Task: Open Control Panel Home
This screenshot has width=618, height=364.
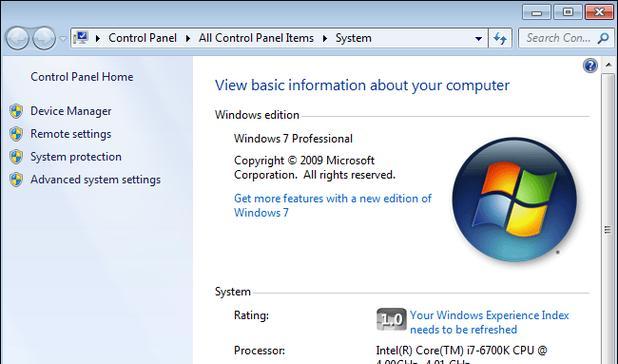Action: point(82,77)
